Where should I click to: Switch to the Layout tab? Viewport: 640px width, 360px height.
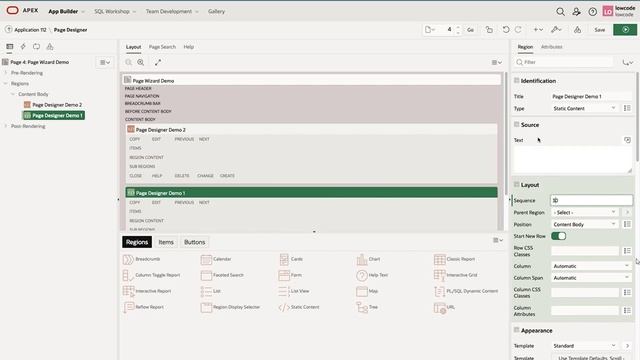(x=133, y=47)
